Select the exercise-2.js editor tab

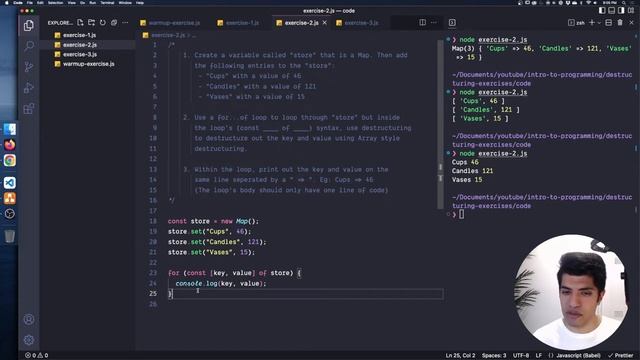pos(301,23)
